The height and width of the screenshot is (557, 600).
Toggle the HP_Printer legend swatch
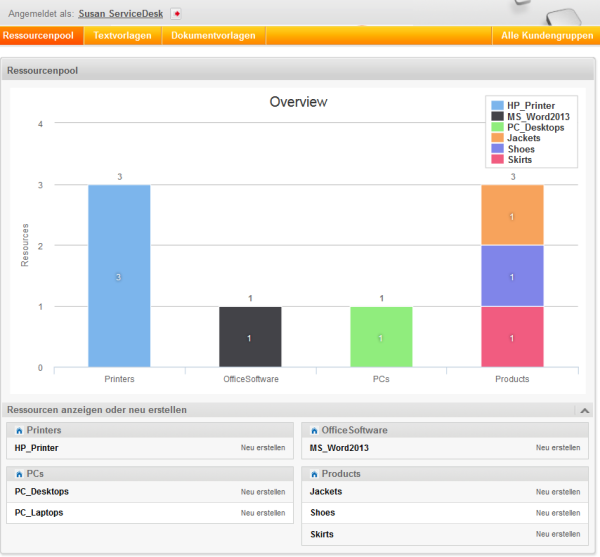(497, 105)
